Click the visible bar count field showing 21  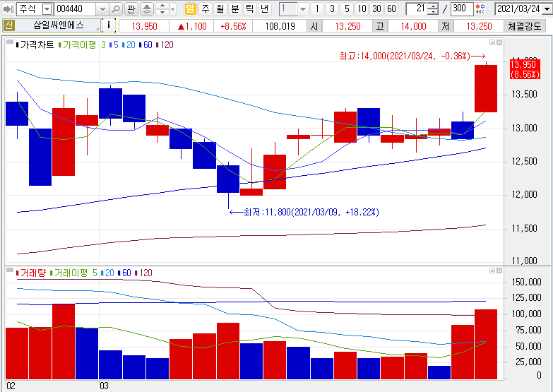pos(416,8)
